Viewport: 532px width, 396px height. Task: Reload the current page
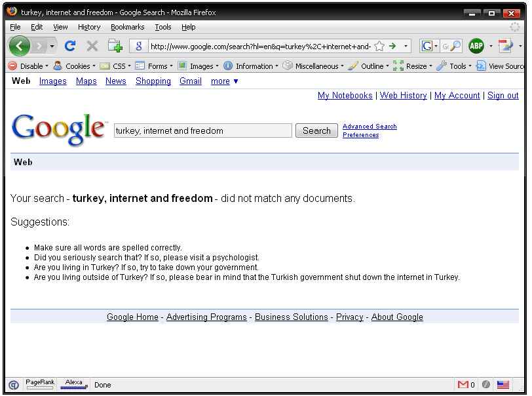[x=70, y=46]
